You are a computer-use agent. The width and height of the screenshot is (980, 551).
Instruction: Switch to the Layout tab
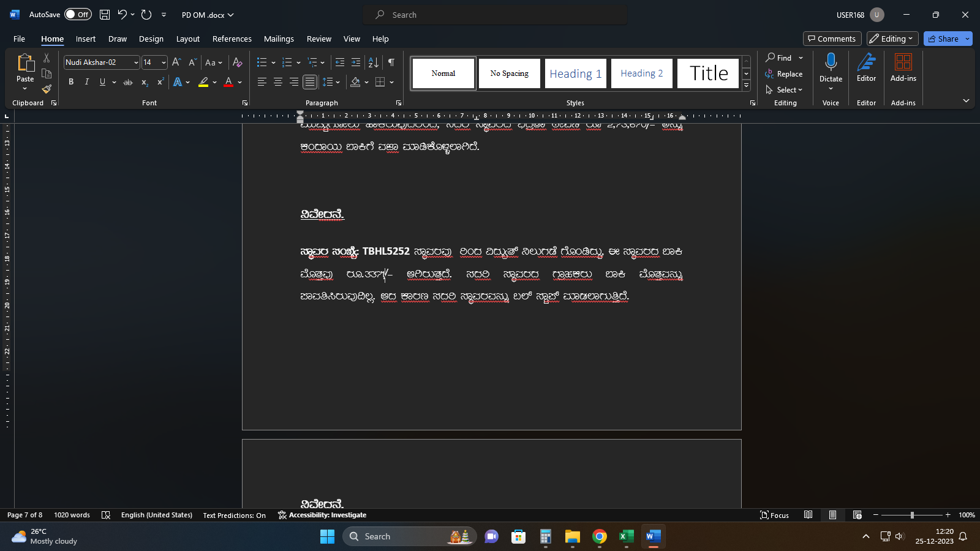[188, 39]
